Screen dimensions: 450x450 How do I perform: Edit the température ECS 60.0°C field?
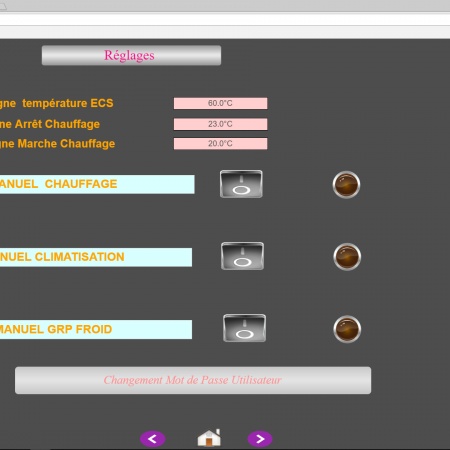coord(220,103)
